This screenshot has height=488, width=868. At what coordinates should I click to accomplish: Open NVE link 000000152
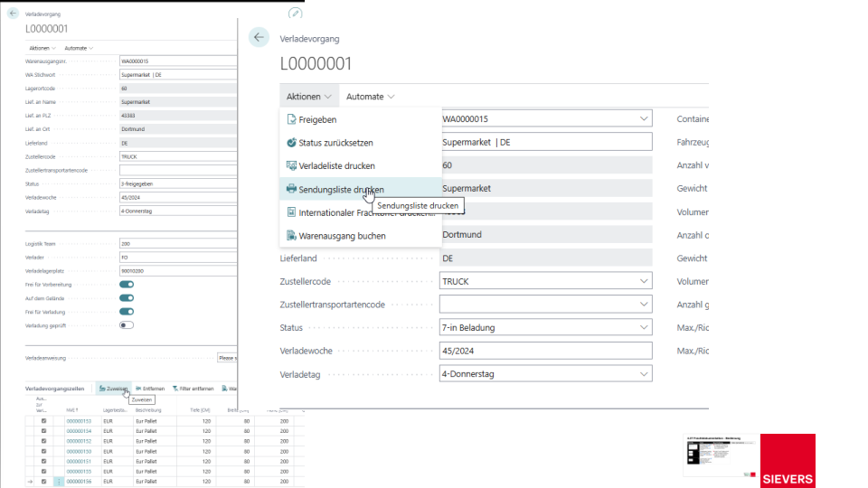[79, 441]
